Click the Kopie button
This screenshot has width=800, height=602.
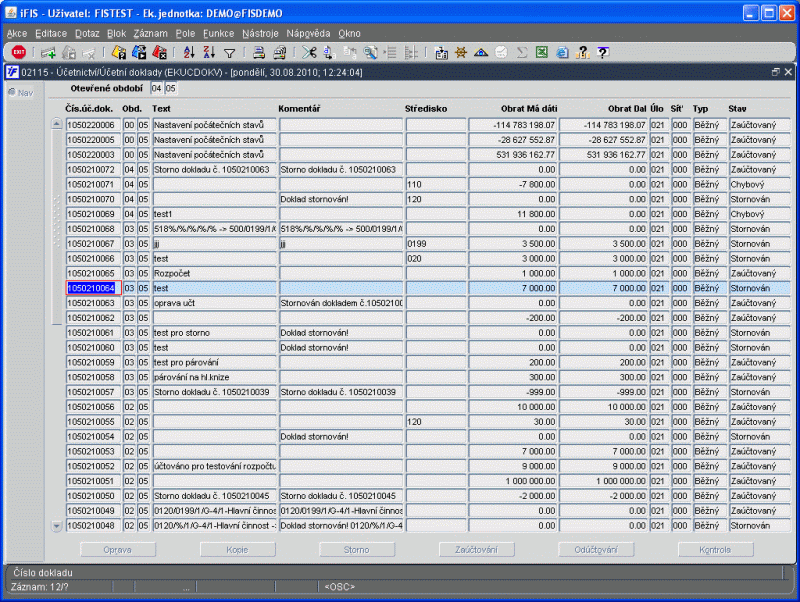[237, 549]
